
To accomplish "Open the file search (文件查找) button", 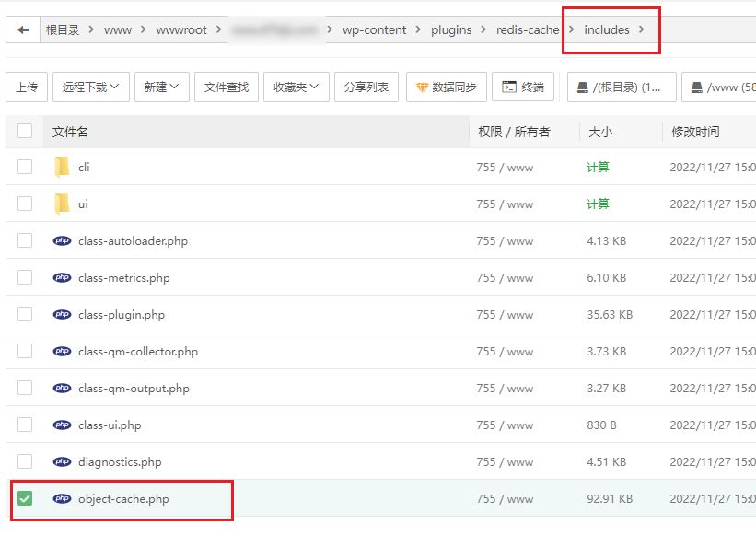I will [227, 87].
